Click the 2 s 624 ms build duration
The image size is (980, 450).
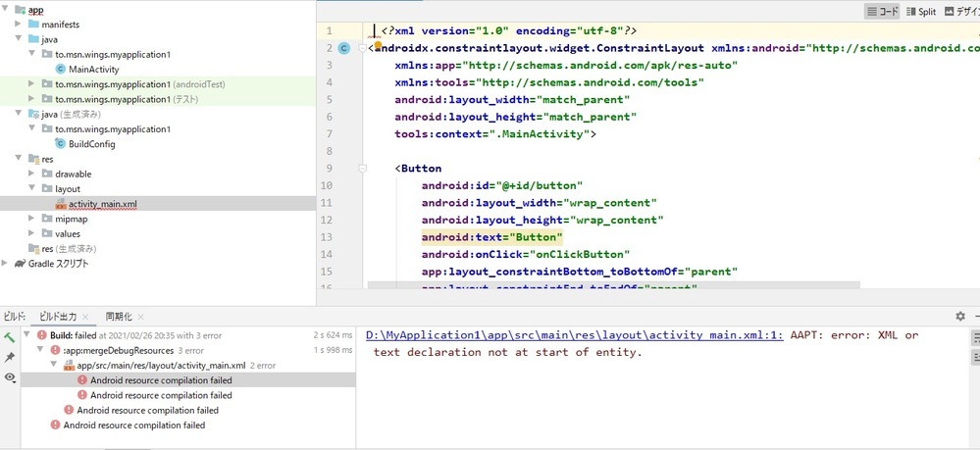[x=333, y=335]
